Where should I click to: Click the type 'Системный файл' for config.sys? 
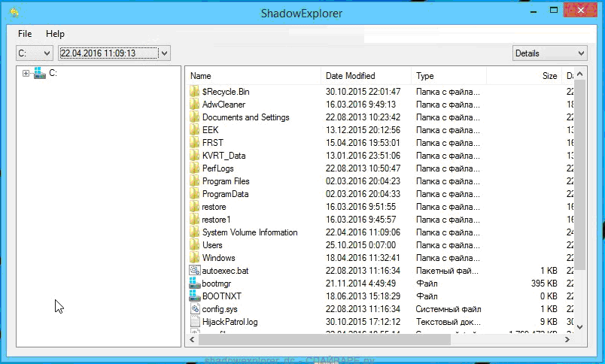tap(448, 309)
